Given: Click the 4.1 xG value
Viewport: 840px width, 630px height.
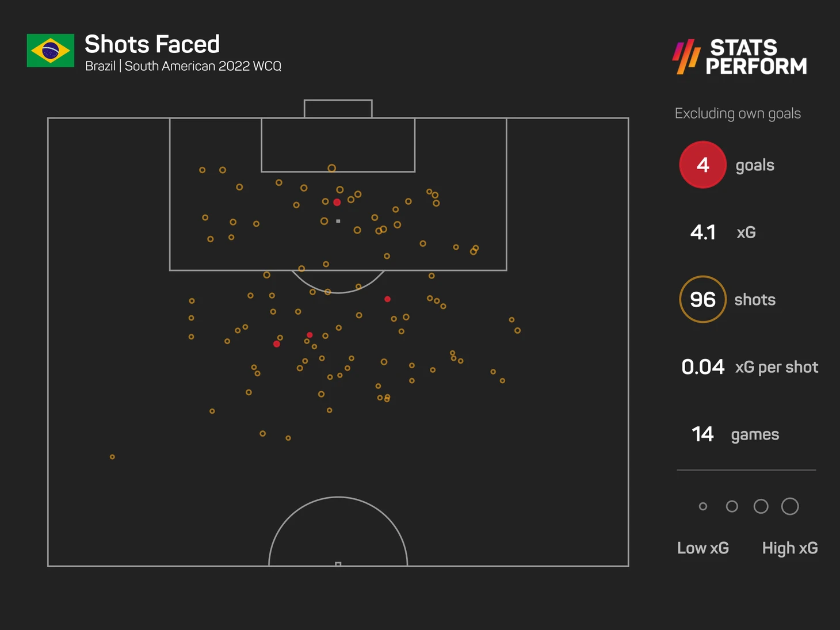Looking at the screenshot, I should pyautogui.click(x=703, y=232).
